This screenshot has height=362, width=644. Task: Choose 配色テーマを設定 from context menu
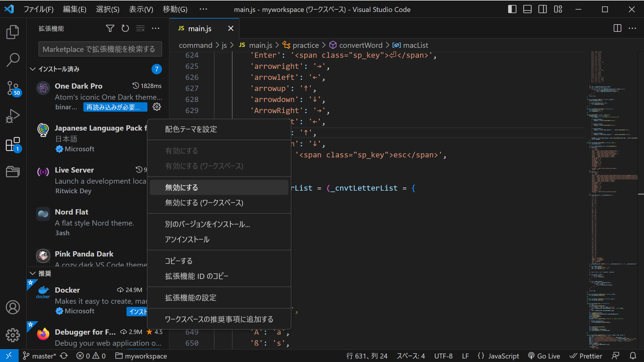pos(219,129)
